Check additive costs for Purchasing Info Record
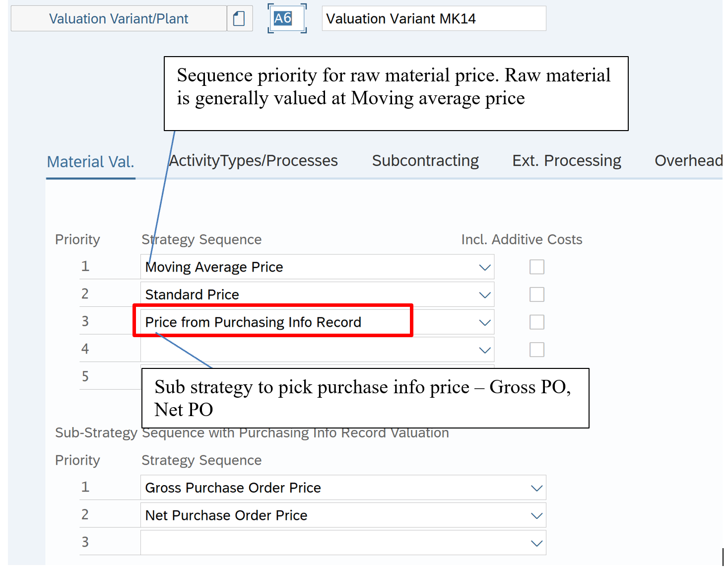 click(x=536, y=322)
